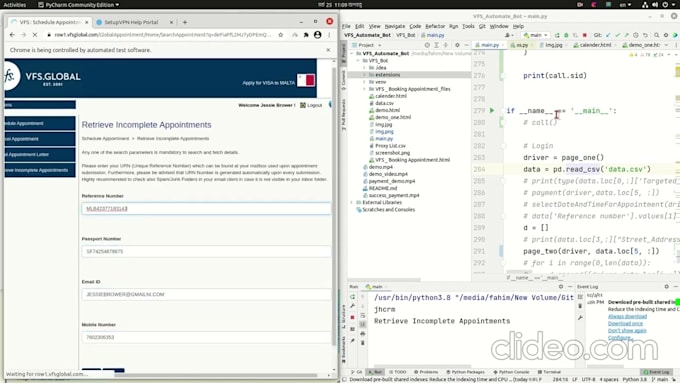The width and height of the screenshot is (680, 383).
Task: Click the Git push arrow icon
Action: (626, 35)
